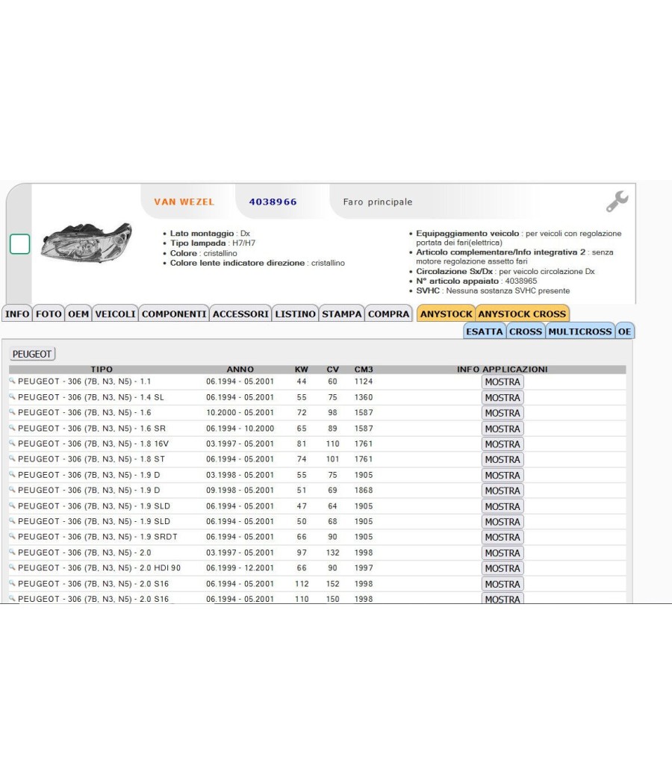Open the wrench tools icon
The image size is (672, 784).
click(x=617, y=202)
